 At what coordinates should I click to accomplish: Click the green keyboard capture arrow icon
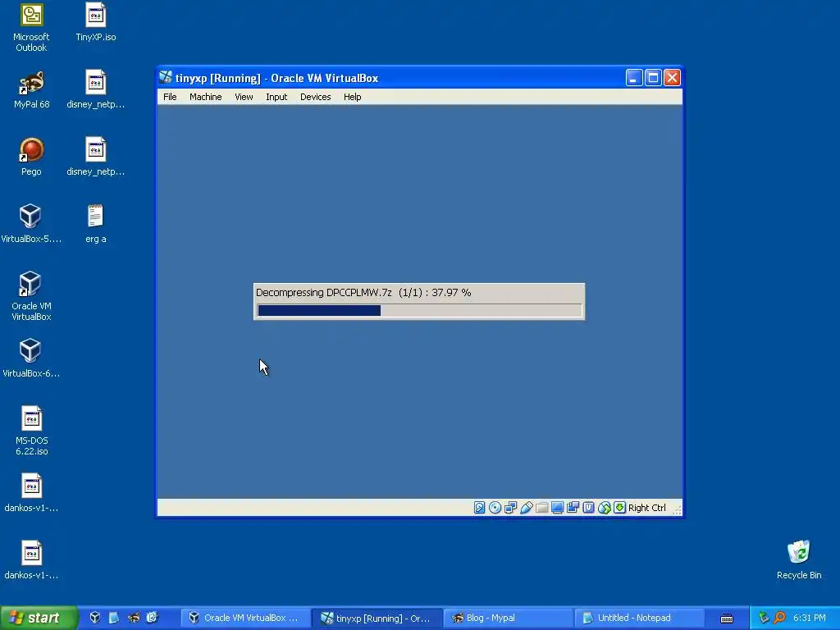[620, 508]
